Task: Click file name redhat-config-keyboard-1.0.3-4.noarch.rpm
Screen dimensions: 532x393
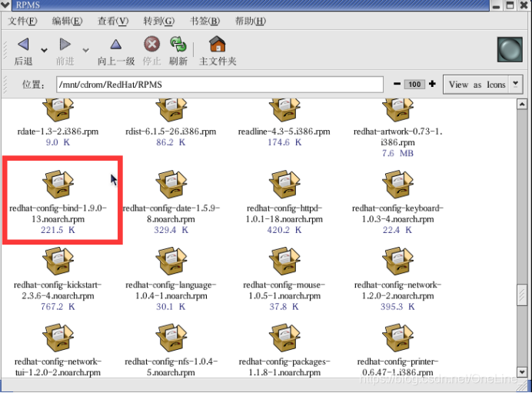Action: (397, 214)
